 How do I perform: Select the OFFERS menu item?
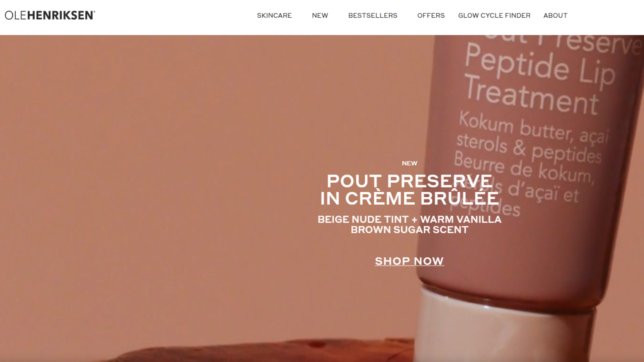pos(431,15)
